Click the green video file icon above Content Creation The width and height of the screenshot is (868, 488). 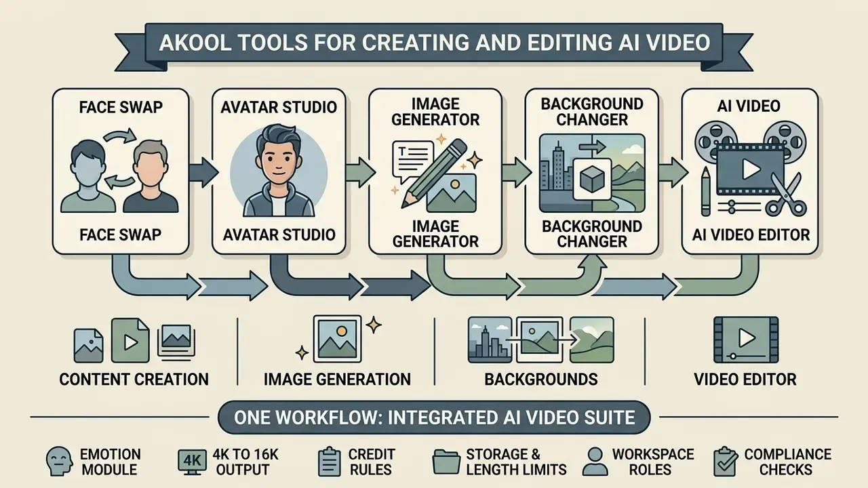point(130,339)
